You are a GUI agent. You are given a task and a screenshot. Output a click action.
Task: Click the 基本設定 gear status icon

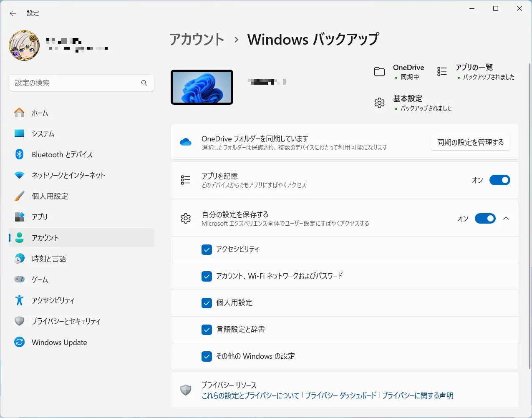(x=379, y=103)
